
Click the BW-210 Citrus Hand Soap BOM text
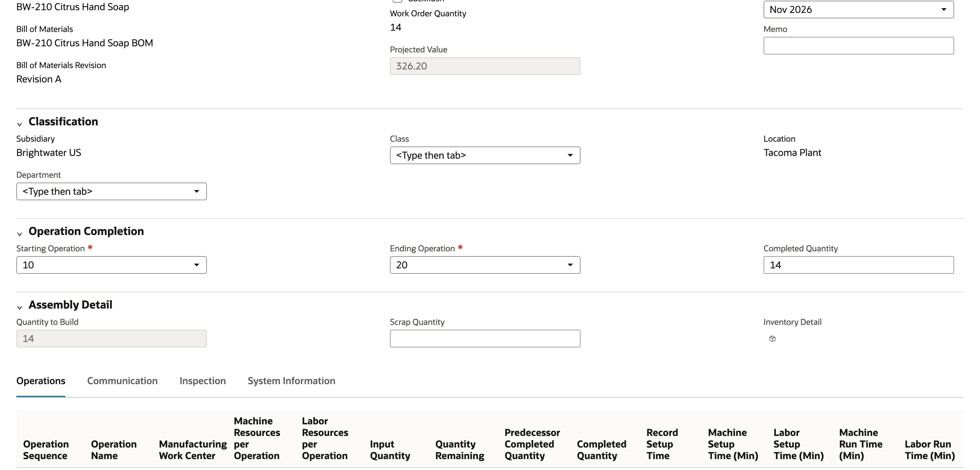[84, 43]
